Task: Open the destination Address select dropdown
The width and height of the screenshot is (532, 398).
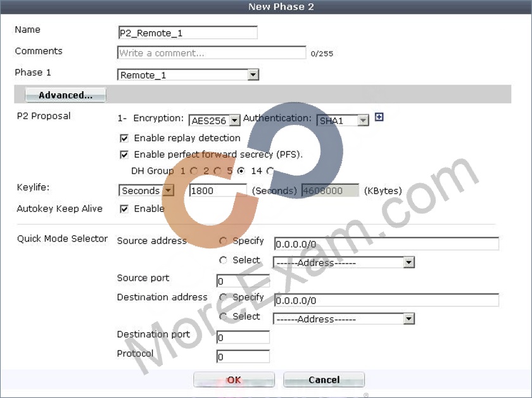Action: pos(344,319)
